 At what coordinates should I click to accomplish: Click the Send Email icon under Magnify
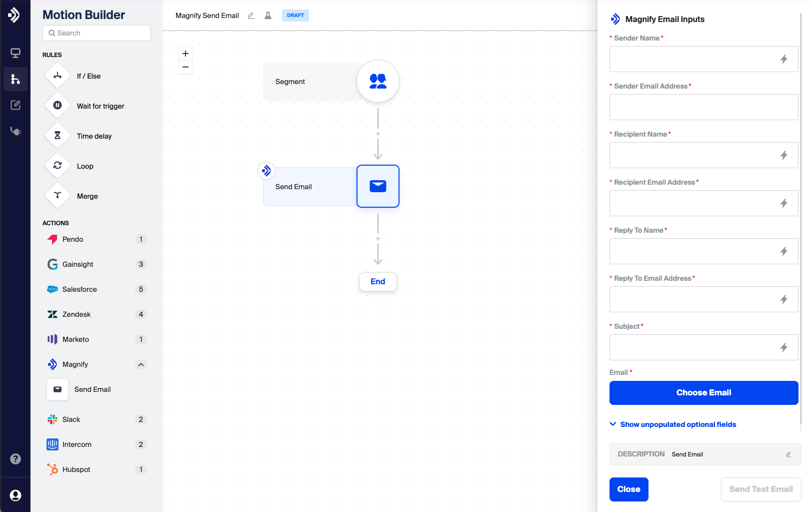pos(57,389)
